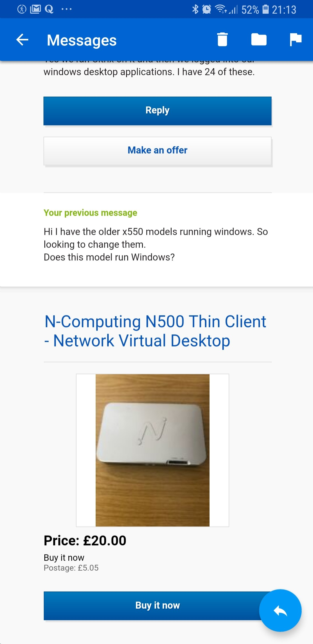Tap the battery indicator icon

pos(265,9)
